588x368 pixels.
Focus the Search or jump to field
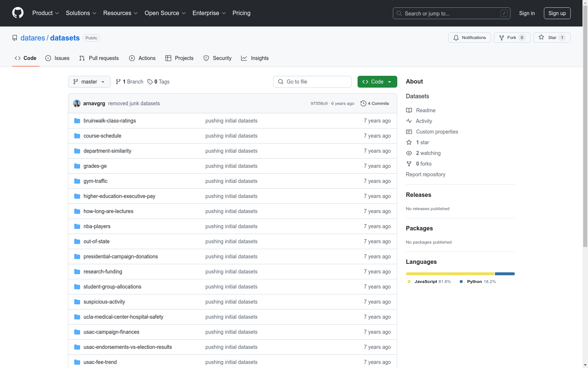451,13
